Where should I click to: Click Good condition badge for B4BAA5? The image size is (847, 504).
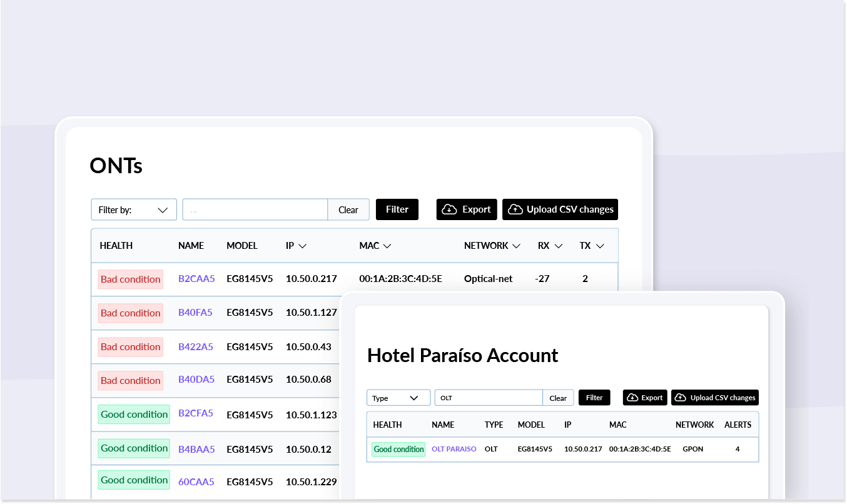click(x=134, y=448)
